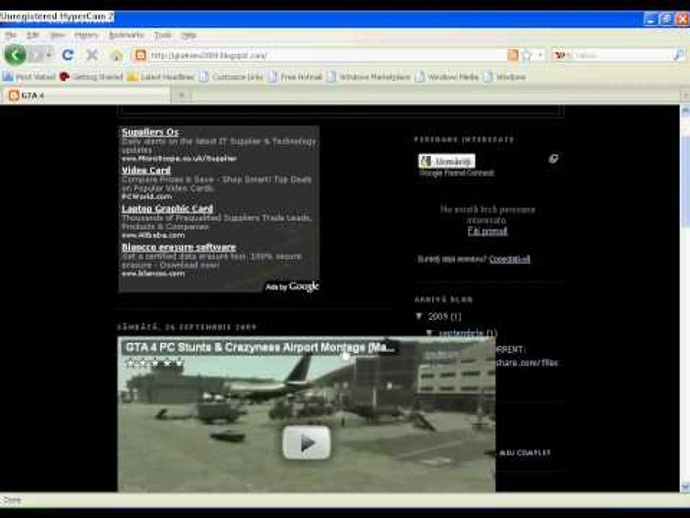Click the vertical scrollbar thumb

[685, 183]
